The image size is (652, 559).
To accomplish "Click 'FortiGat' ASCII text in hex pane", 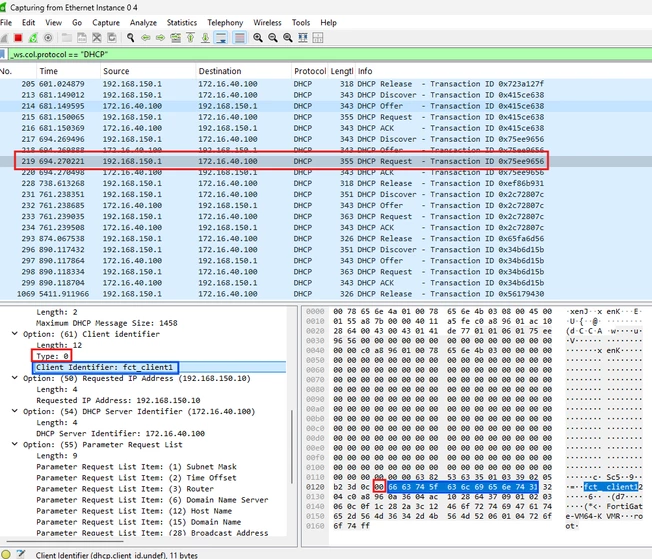I will click(624, 507).
